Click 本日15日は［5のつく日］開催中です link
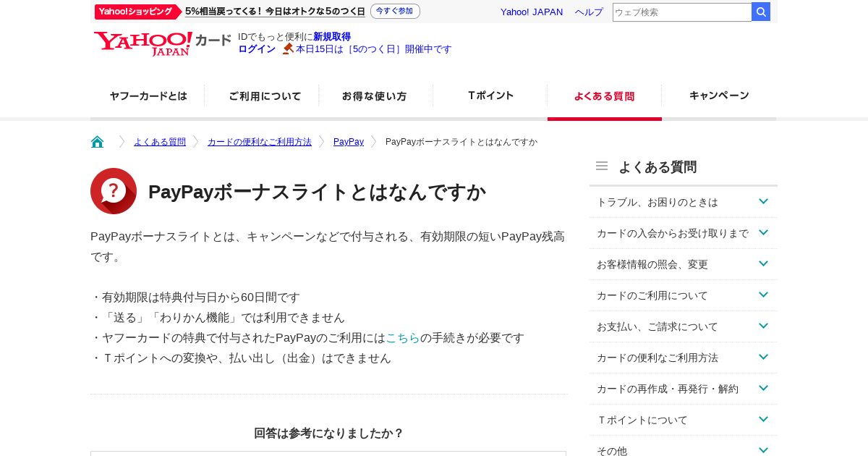This screenshot has height=456, width=868. [373, 48]
